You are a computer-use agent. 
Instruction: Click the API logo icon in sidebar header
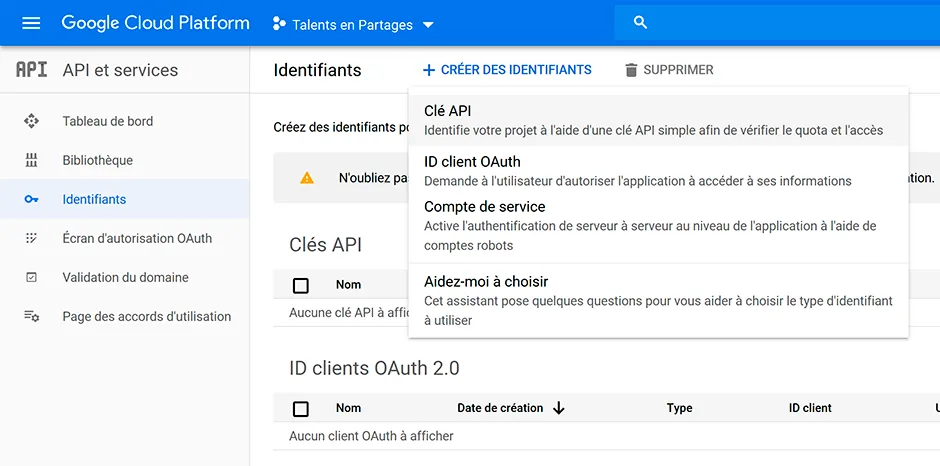coord(31,70)
